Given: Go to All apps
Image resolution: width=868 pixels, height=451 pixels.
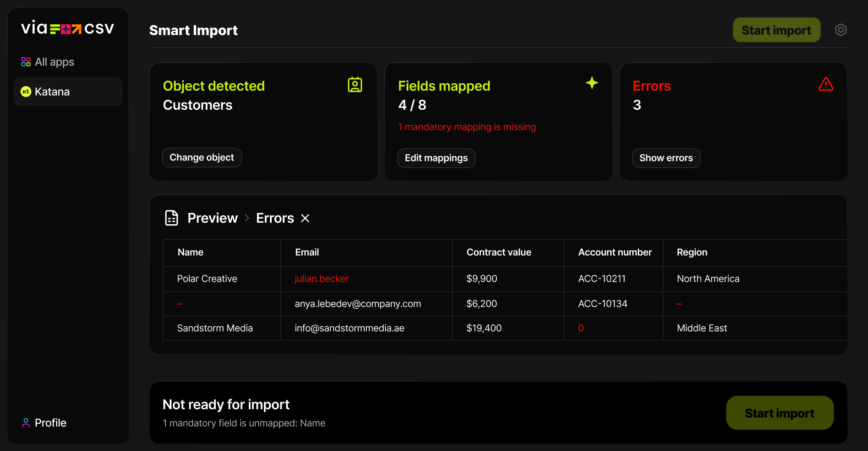Looking at the screenshot, I should coord(54,62).
